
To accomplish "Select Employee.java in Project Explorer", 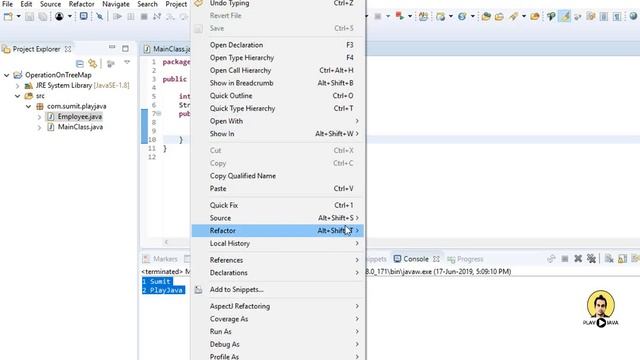I will pyautogui.click(x=80, y=117).
